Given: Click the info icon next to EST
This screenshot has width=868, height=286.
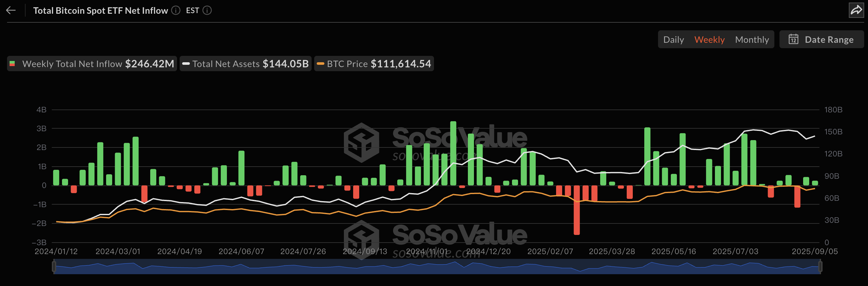Looking at the screenshot, I should (207, 11).
